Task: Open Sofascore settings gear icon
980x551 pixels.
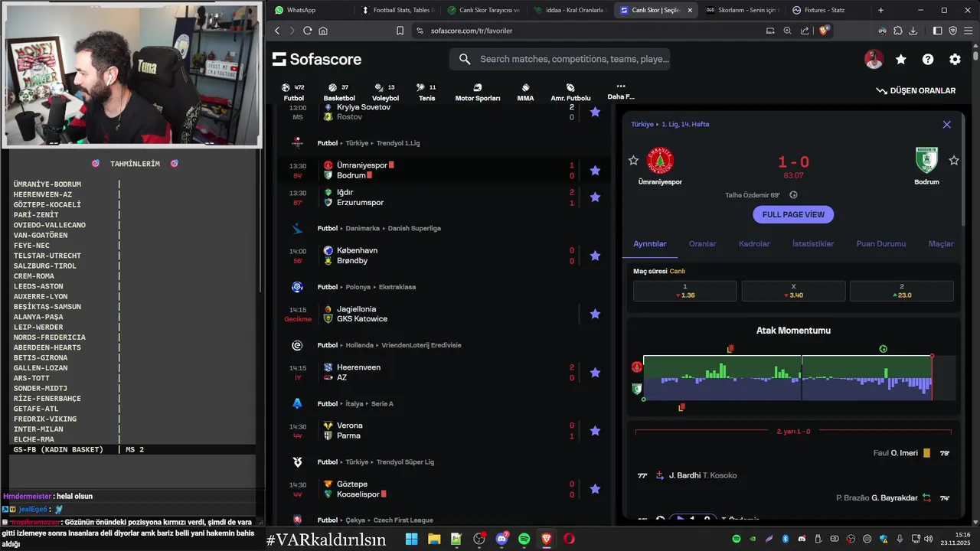Action: point(955,59)
